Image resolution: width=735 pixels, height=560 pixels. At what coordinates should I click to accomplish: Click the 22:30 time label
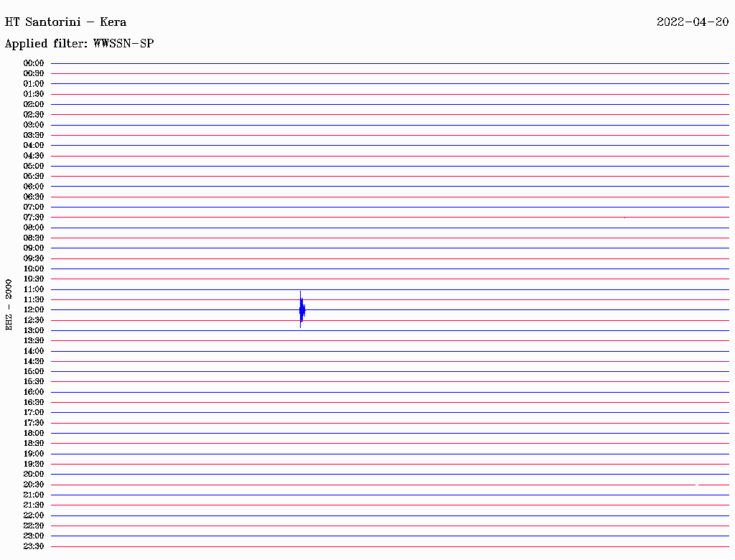coord(34,526)
